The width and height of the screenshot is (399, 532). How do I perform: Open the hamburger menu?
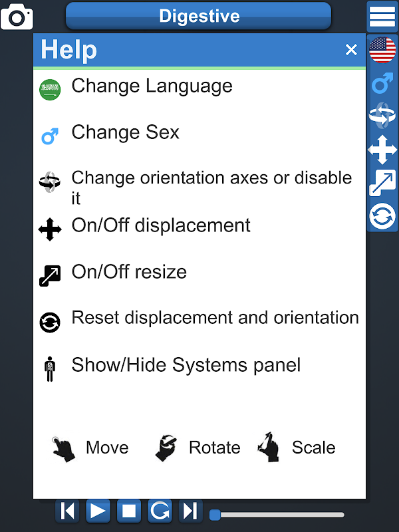coord(382,17)
